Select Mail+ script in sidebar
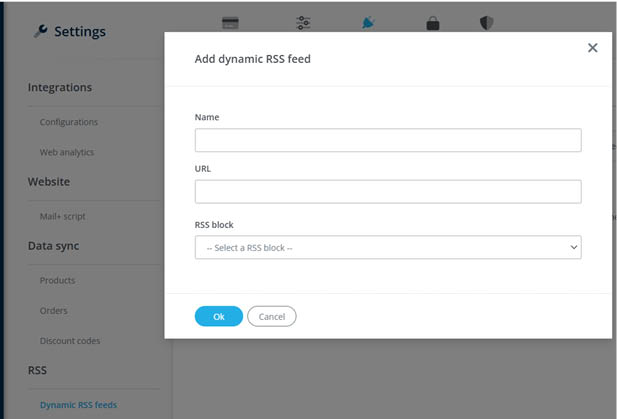The width and height of the screenshot is (617, 419). 63,216
